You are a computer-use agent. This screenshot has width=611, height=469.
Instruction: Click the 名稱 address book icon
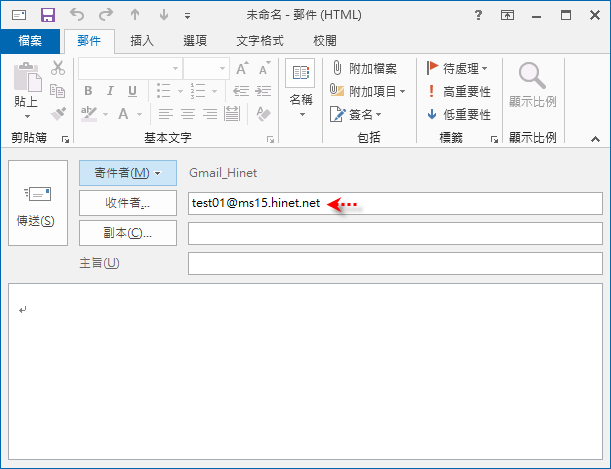click(300, 73)
